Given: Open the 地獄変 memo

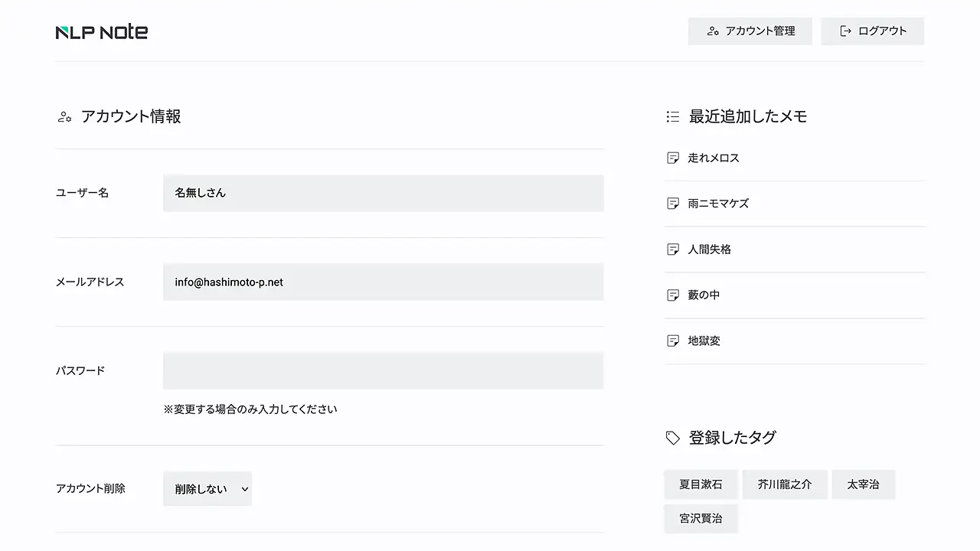Looking at the screenshot, I should [x=704, y=341].
